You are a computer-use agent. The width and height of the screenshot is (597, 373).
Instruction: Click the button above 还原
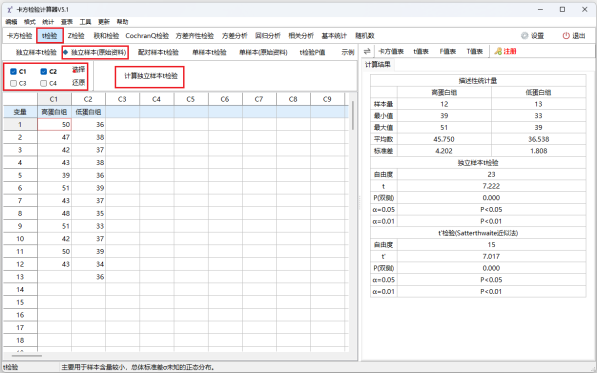[x=79, y=70]
